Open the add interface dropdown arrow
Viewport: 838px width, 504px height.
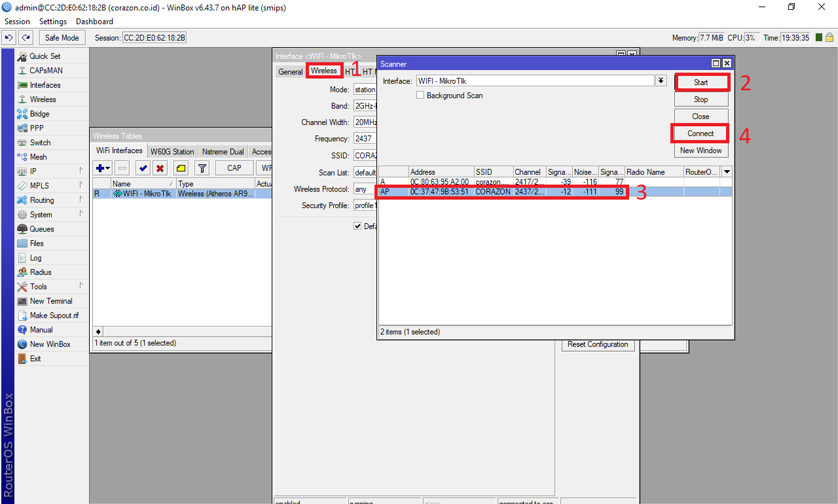point(107,168)
